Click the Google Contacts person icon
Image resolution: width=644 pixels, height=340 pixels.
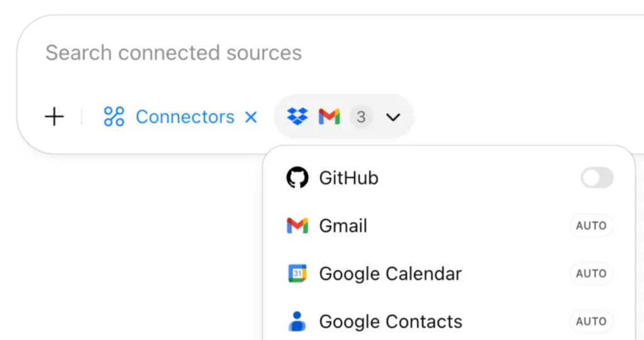pos(297,321)
